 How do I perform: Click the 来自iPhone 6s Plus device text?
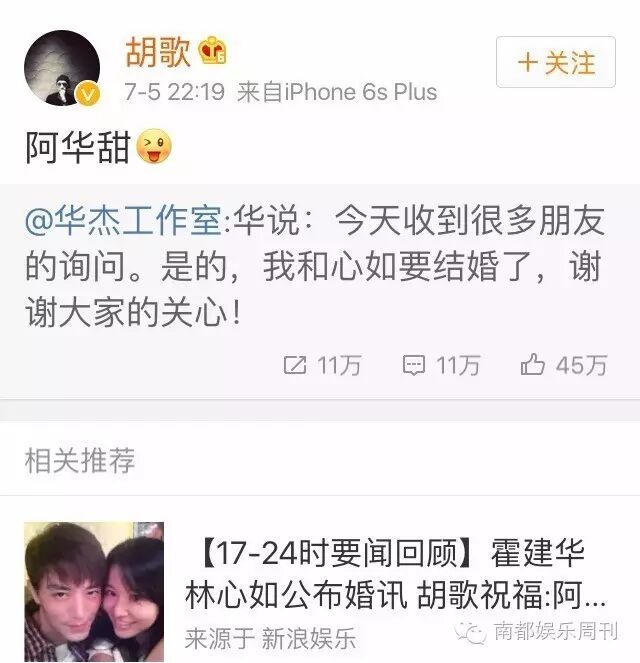(x=337, y=92)
